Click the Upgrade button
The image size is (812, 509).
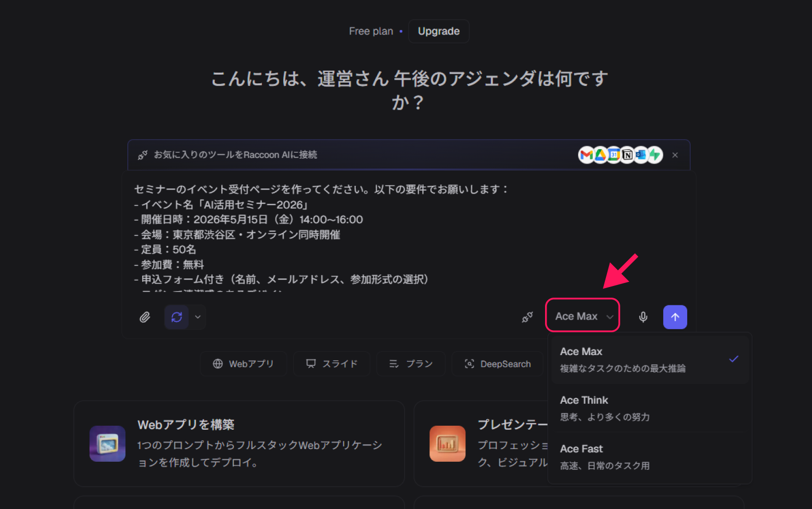[438, 31]
